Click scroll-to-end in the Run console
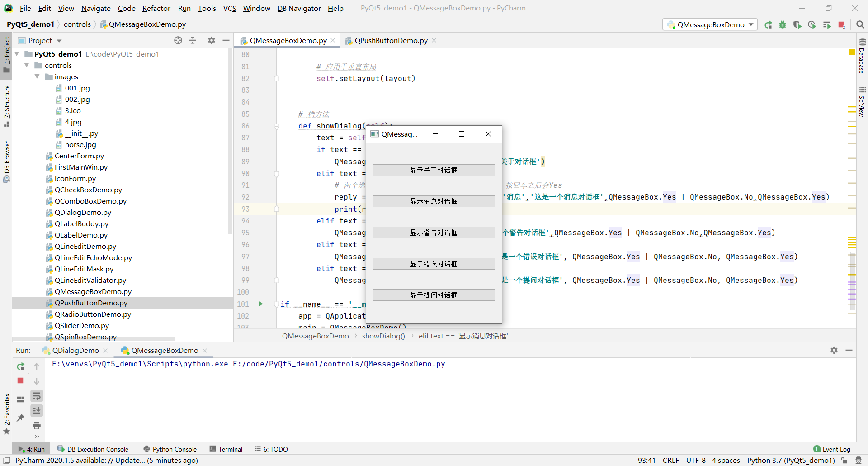This screenshot has width=868, height=466. [x=37, y=411]
